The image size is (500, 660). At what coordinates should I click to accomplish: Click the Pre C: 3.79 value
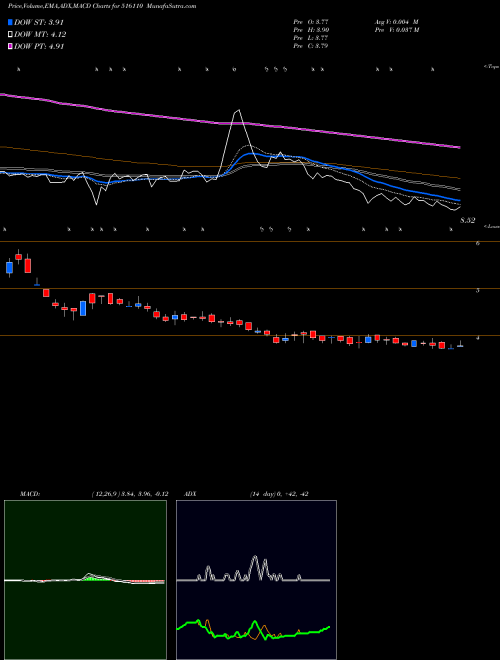tap(311, 46)
